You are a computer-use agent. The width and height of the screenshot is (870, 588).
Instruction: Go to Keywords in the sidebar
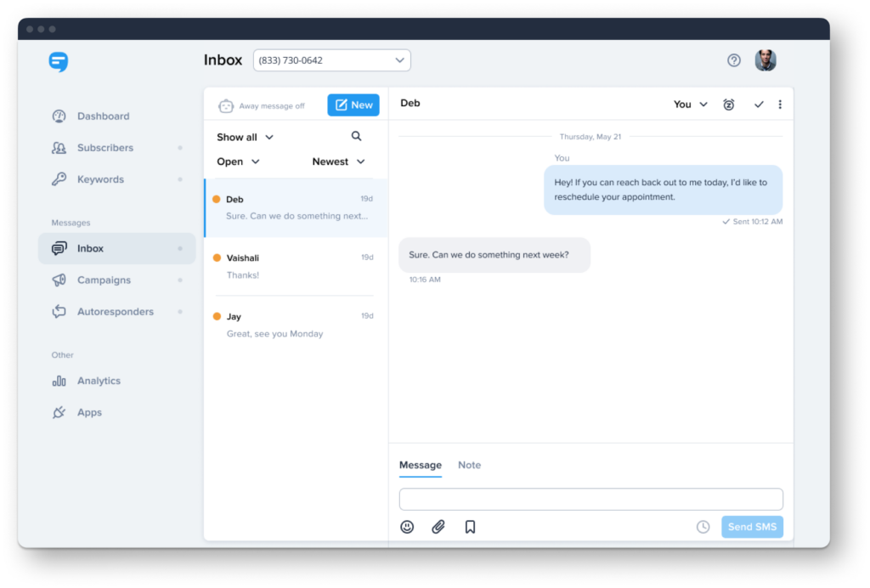click(x=100, y=179)
